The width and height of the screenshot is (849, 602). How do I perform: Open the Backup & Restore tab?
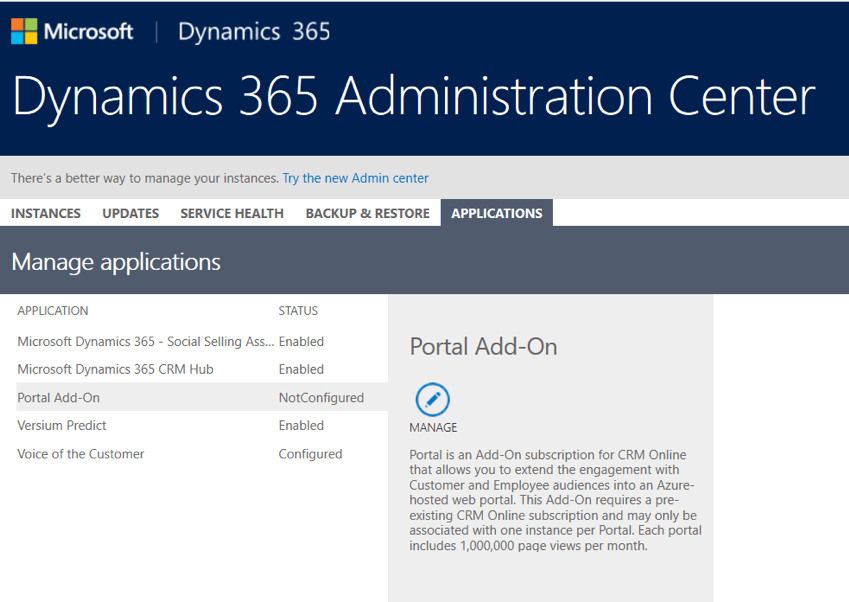[368, 213]
